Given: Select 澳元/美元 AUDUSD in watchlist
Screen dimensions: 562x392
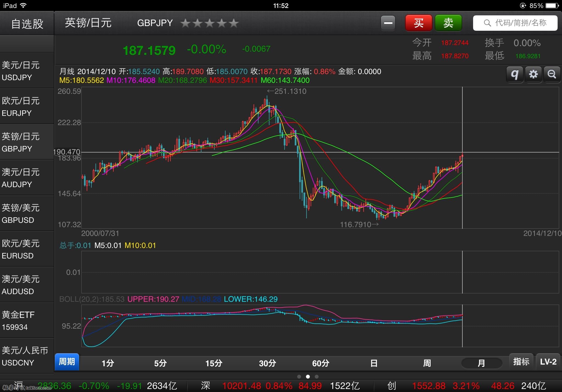Looking at the screenshot, I should coord(27,285).
